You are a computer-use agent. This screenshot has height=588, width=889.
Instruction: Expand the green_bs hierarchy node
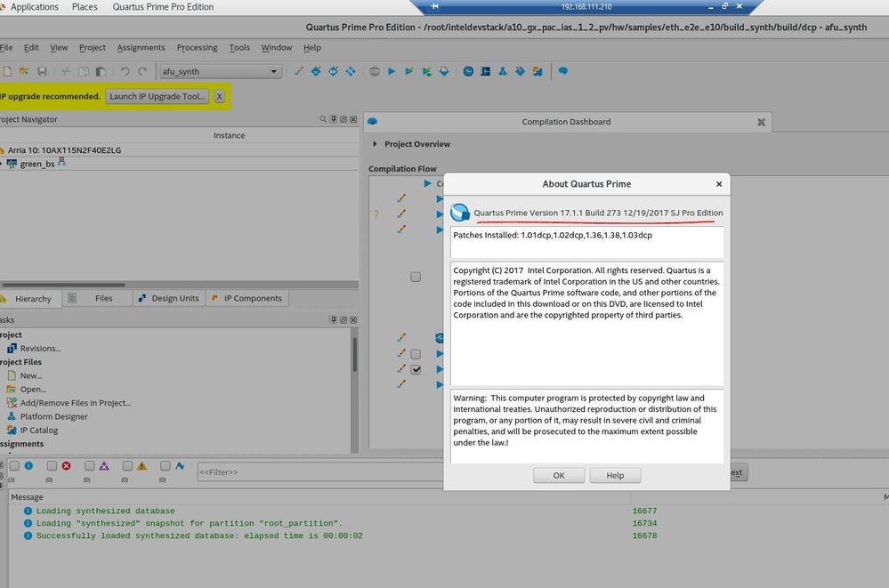[2, 164]
